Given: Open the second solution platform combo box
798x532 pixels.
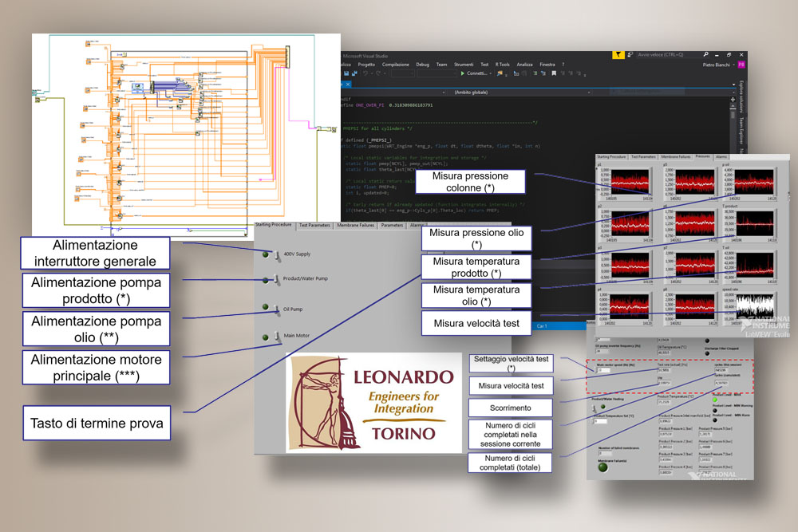Looking at the screenshot, I should pyautogui.click(x=437, y=73).
